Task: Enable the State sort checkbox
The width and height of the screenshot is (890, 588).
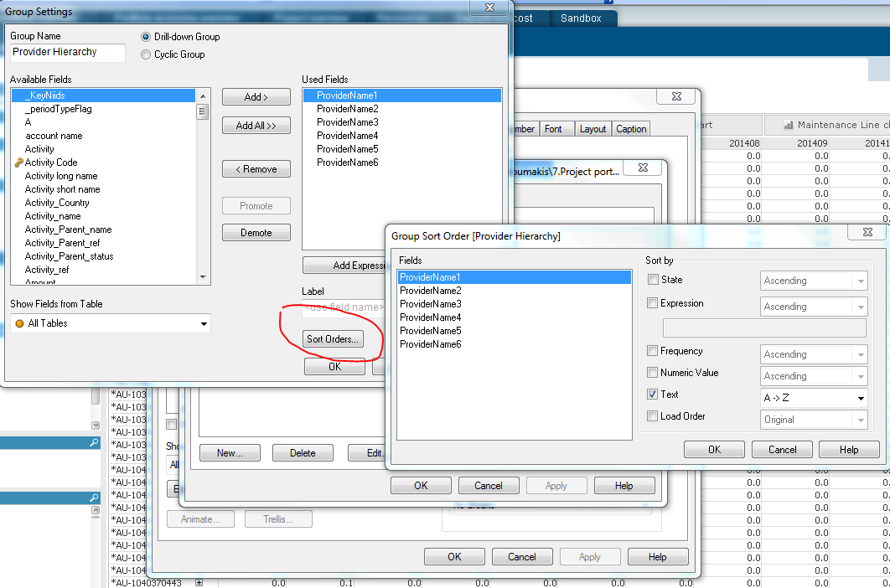Action: coord(653,280)
